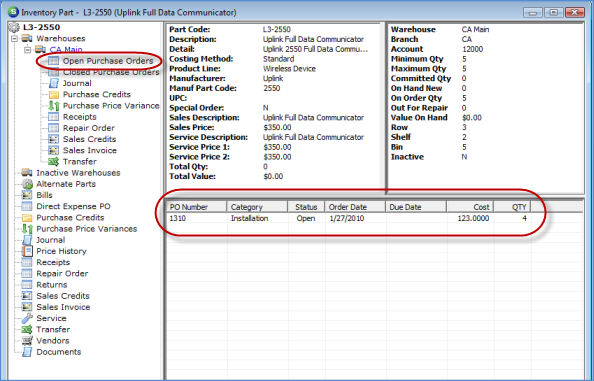The image size is (594, 381).
Task: Select Open Purchase Orders tree item
Action: (x=108, y=61)
